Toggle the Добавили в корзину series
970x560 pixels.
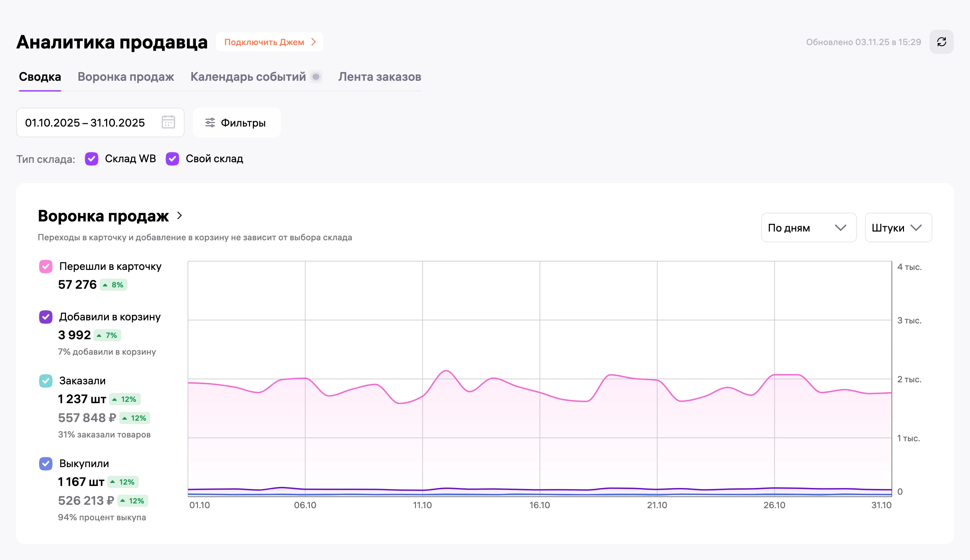(x=46, y=317)
